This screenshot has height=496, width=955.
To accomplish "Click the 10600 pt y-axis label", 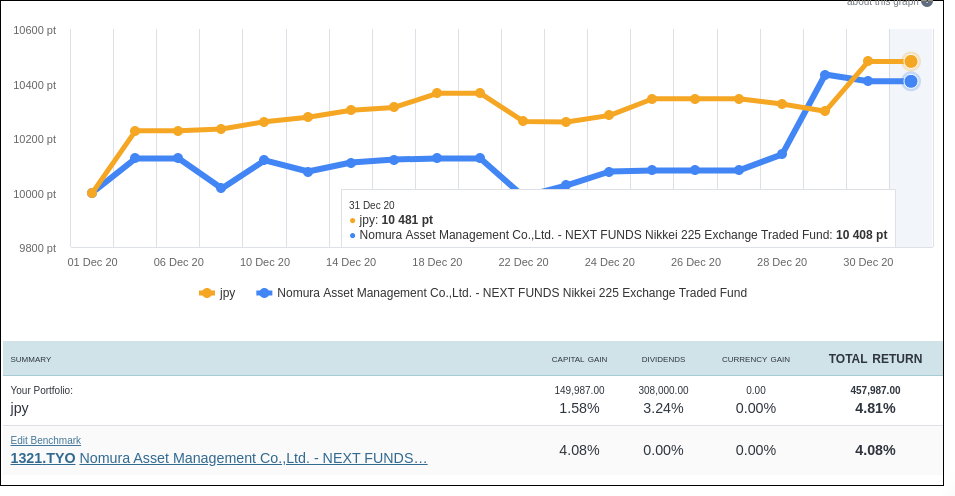I will pos(34,30).
